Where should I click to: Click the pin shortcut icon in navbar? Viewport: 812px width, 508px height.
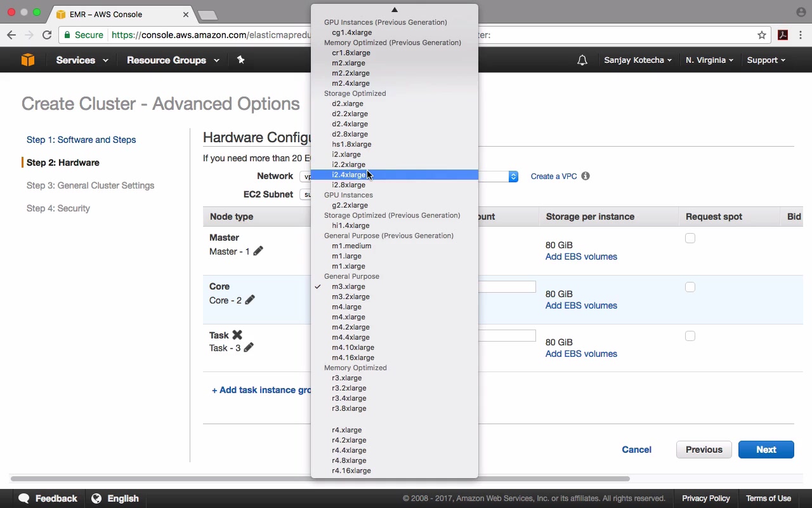[240, 60]
